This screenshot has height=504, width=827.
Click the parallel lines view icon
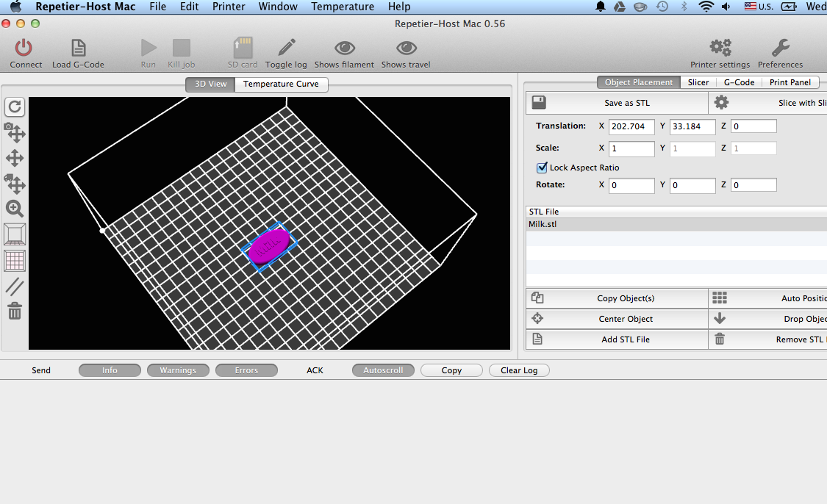click(x=15, y=287)
